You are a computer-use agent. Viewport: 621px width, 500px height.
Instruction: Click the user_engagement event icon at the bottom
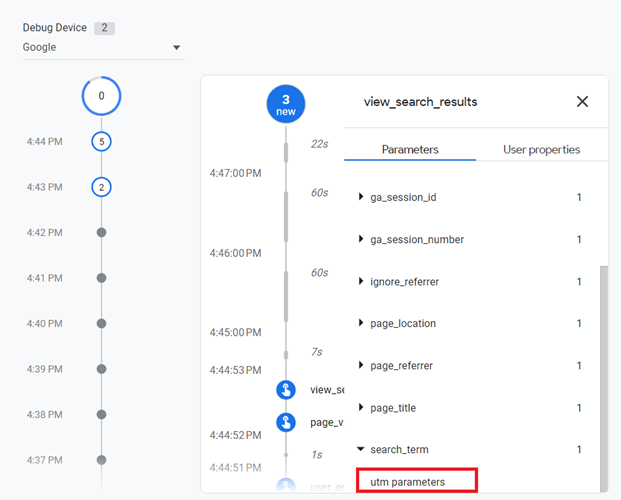point(286,485)
